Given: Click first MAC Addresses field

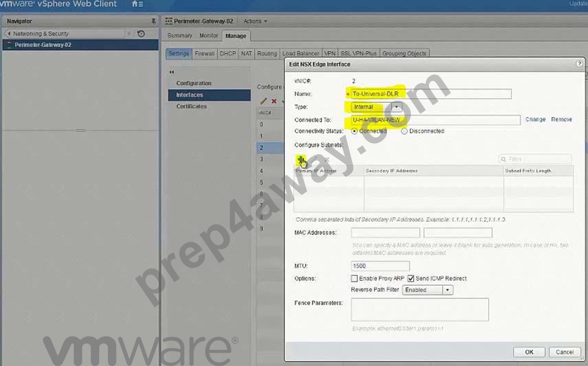Looking at the screenshot, I should pyautogui.click(x=386, y=233).
